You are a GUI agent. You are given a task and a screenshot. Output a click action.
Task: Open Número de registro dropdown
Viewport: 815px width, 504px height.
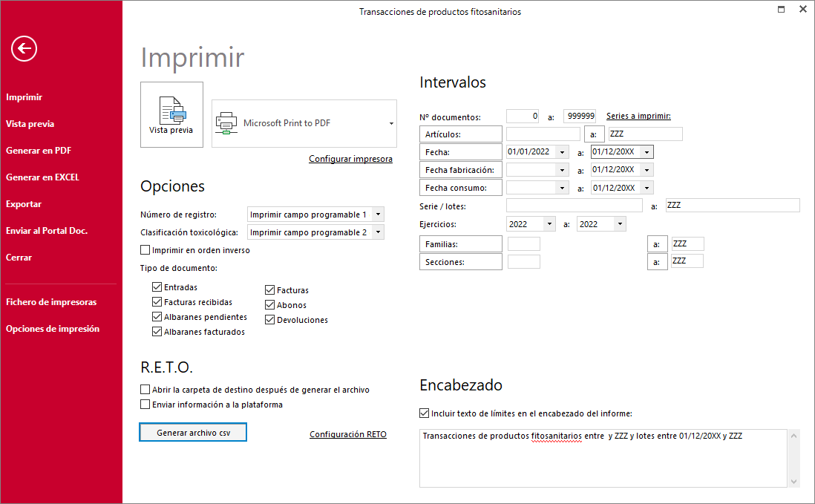click(x=379, y=215)
